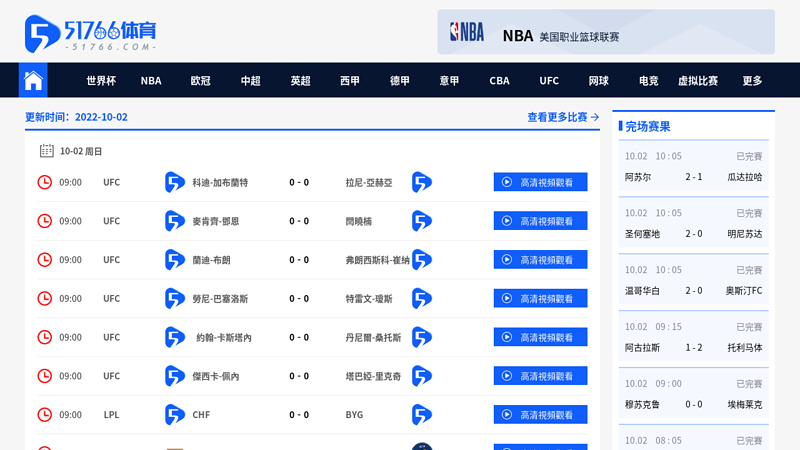Select 网球 in the navigation bar
The image size is (800, 450).
pos(598,81)
